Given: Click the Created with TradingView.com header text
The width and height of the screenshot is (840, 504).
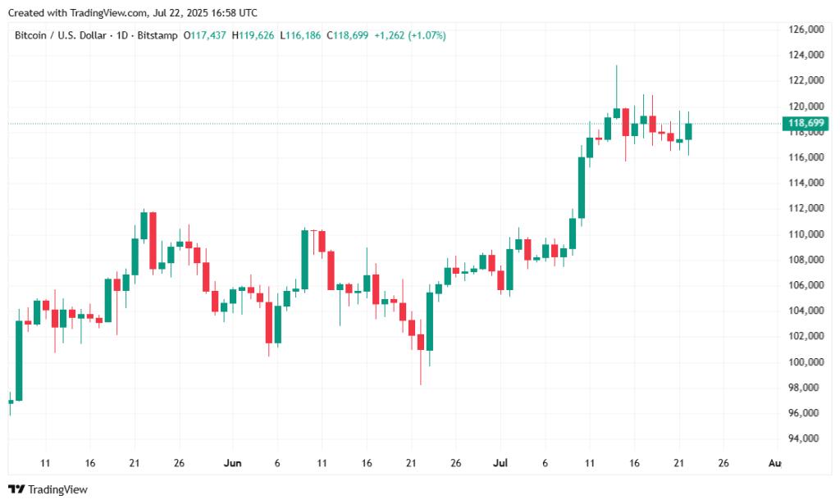Looking at the screenshot, I should (x=132, y=12).
